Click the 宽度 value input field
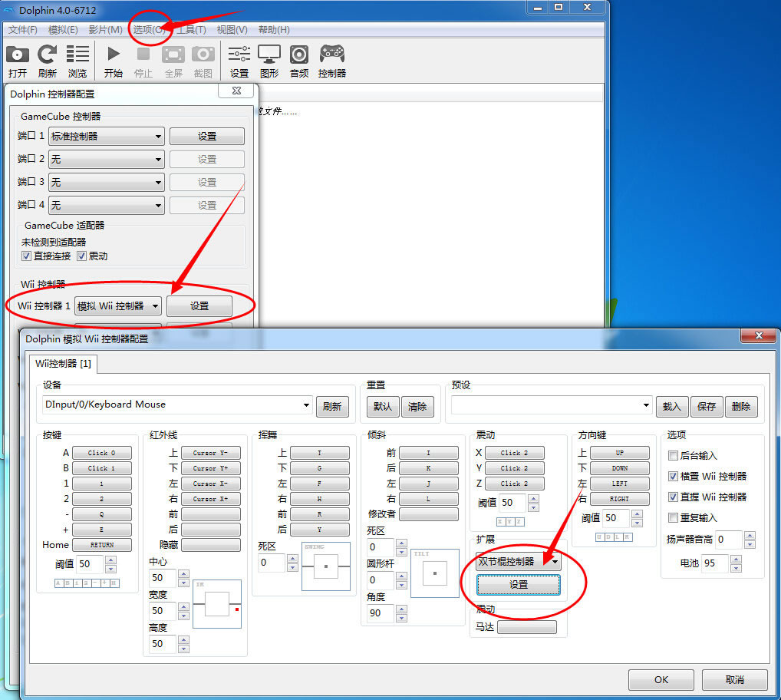The image size is (781, 700). [x=163, y=611]
